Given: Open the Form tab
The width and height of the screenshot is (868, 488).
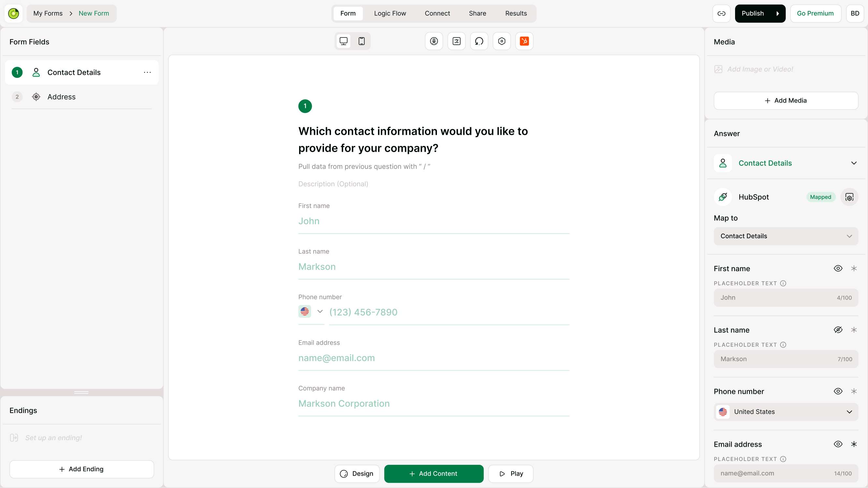Looking at the screenshot, I should pyautogui.click(x=348, y=13).
